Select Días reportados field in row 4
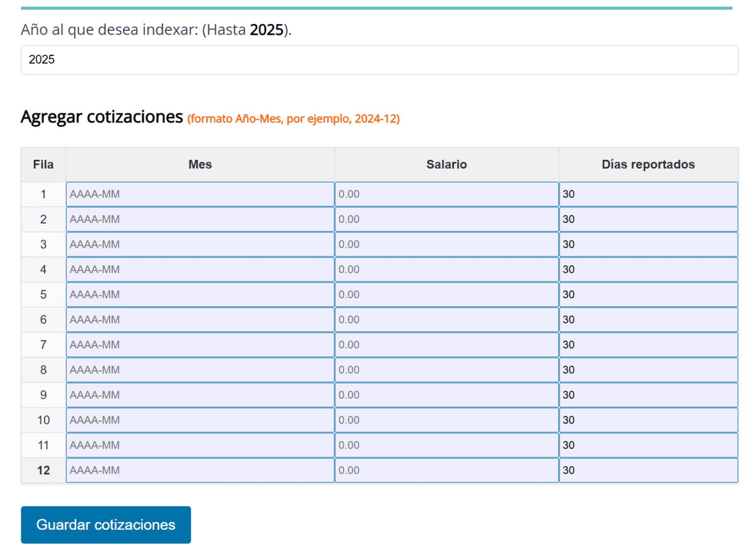The height and width of the screenshot is (560, 756). pos(648,270)
